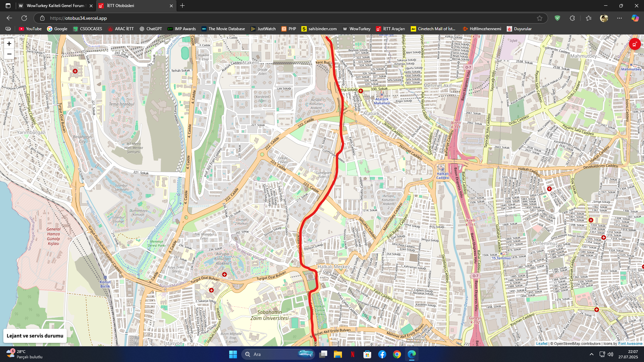Click the red bus icon button on map
The image size is (644, 362).
[634, 44]
